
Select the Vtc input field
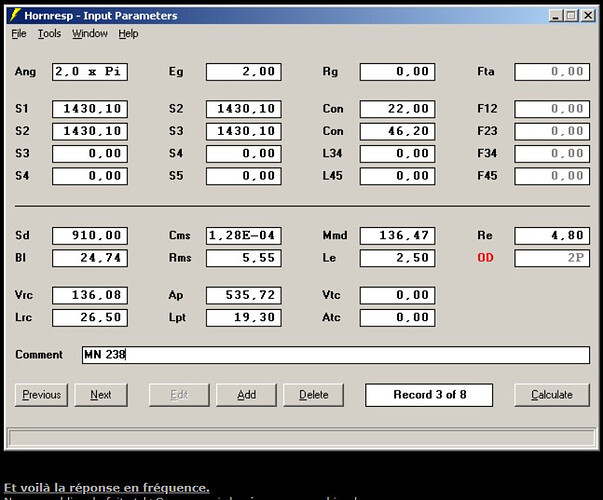click(x=398, y=295)
